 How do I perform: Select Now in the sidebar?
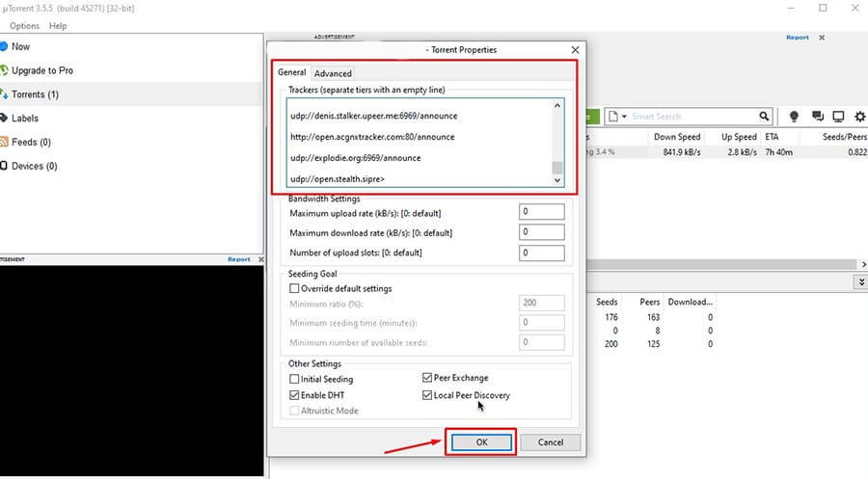tap(20, 46)
